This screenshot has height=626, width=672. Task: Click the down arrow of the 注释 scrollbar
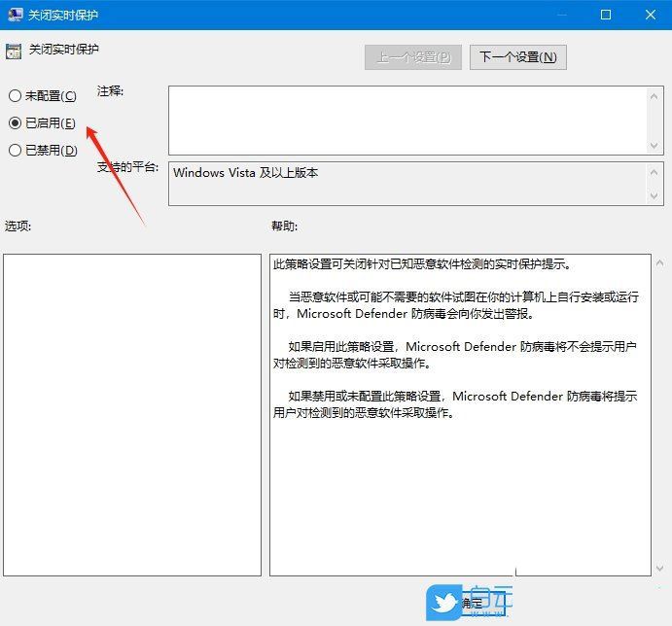pyautogui.click(x=654, y=145)
